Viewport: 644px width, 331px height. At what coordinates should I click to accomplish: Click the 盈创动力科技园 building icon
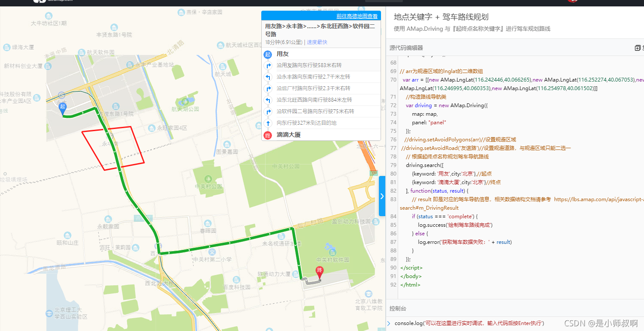pos(375,222)
